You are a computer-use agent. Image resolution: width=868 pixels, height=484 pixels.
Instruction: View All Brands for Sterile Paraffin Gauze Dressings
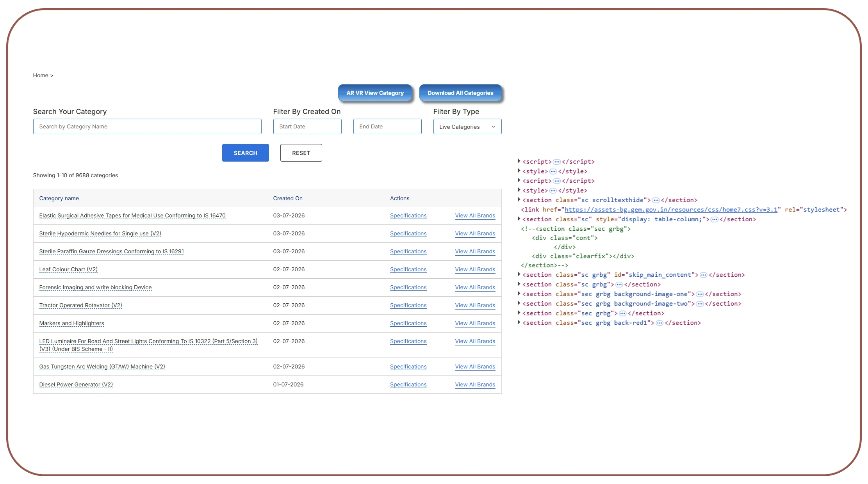point(475,251)
